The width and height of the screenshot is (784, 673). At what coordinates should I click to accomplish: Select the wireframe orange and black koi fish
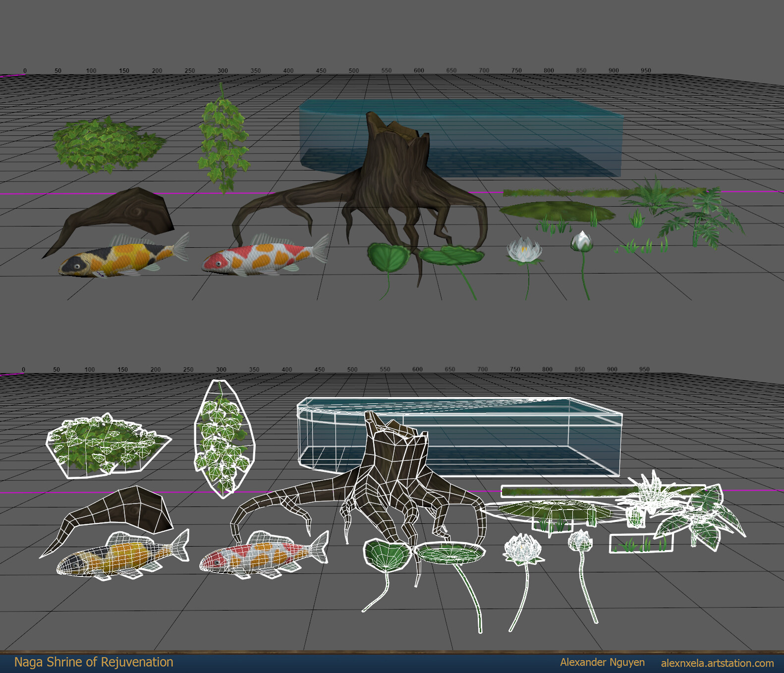coord(123,555)
